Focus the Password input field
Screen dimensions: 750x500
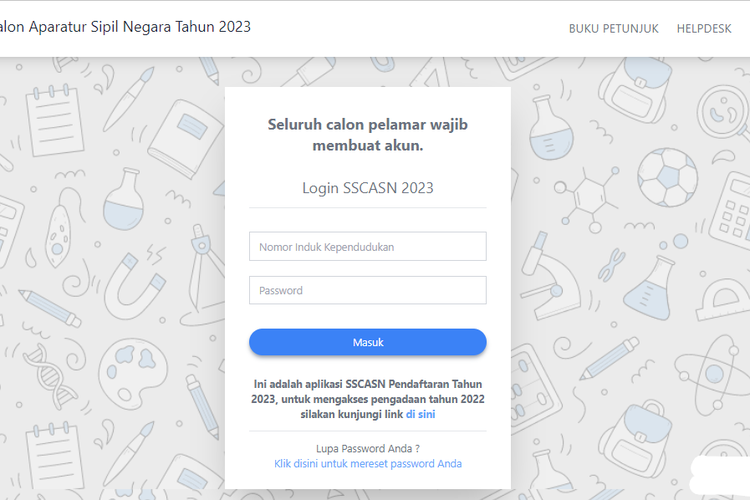coord(367,290)
